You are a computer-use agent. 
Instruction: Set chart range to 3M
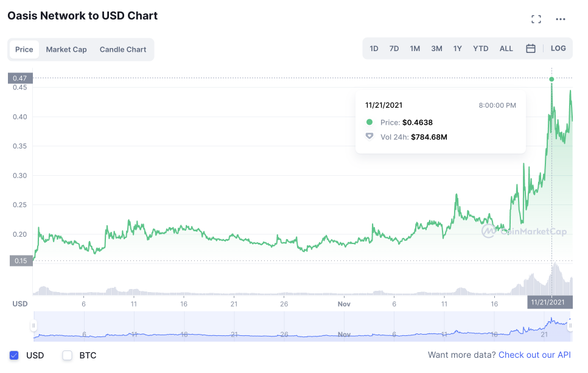pyautogui.click(x=436, y=49)
